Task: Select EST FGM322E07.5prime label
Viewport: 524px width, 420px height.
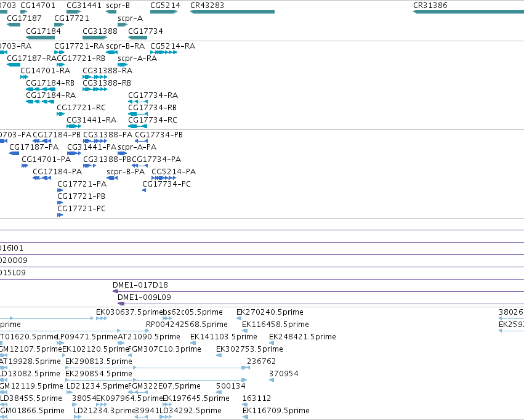Action: (164, 387)
